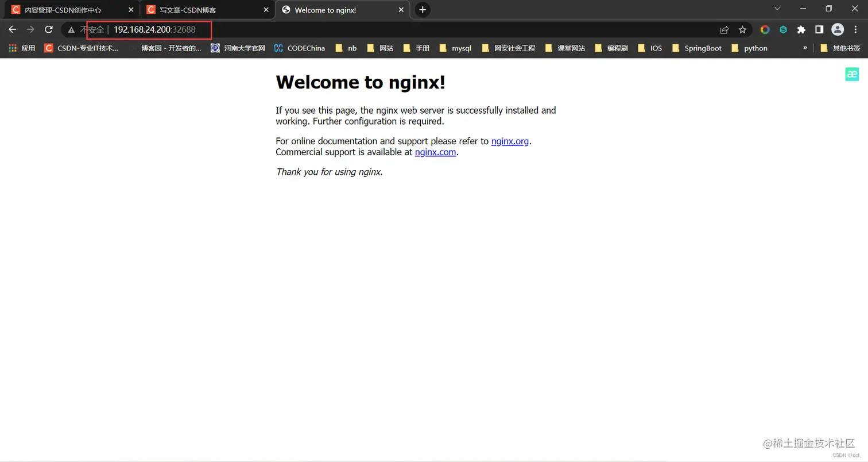Open the 编程刷 bookmark folder
The height and width of the screenshot is (462, 868).
click(x=611, y=48)
